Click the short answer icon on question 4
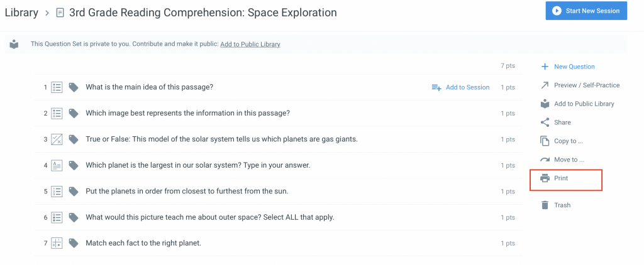This screenshot has height=265, width=644. 57,165
